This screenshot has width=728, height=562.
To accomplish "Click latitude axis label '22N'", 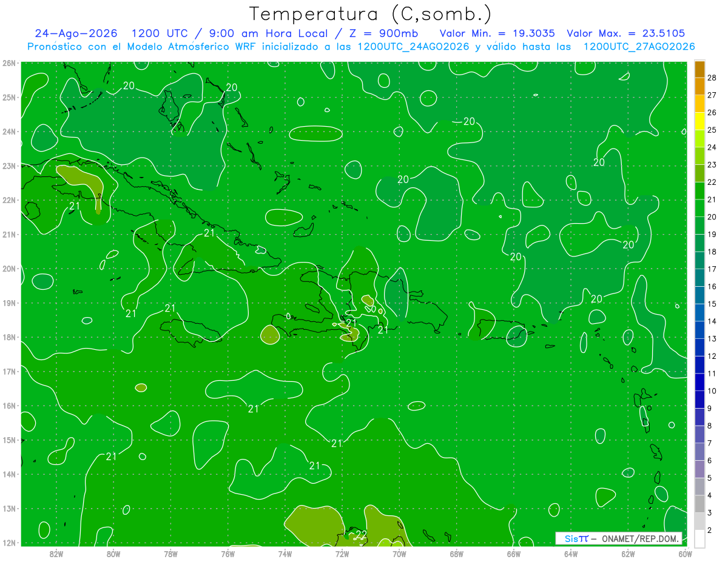I will (x=8, y=200).
